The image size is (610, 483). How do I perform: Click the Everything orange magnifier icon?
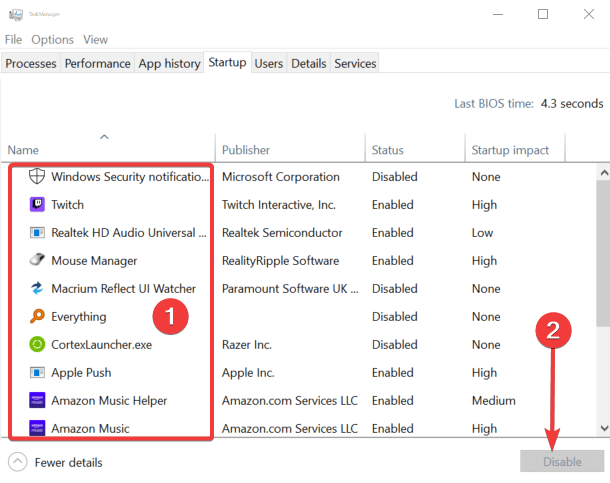[x=37, y=316]
